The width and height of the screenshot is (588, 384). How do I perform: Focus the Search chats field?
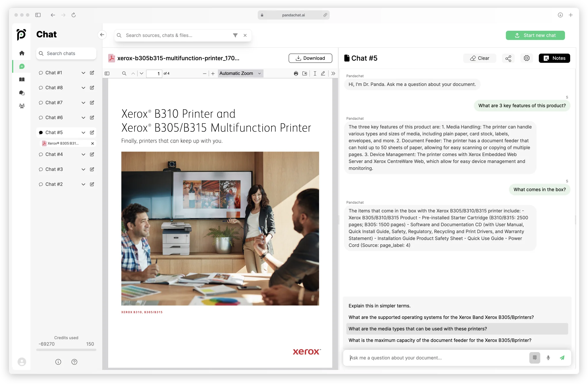(66, 53)
